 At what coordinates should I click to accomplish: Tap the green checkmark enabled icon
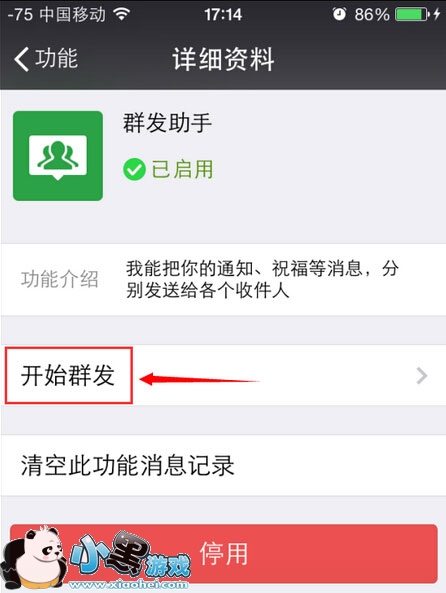coord(134,169)
